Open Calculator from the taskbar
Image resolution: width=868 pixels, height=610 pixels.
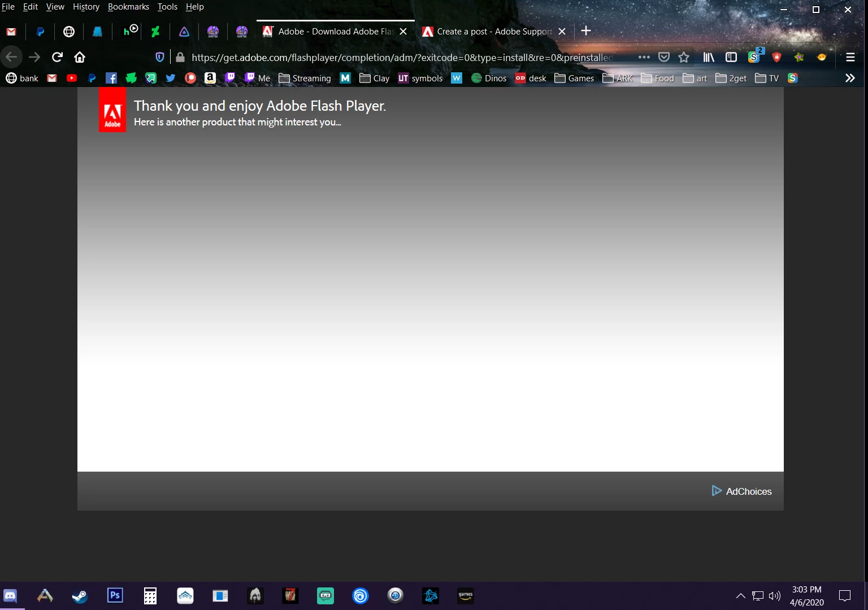click(x=150, y=595)
